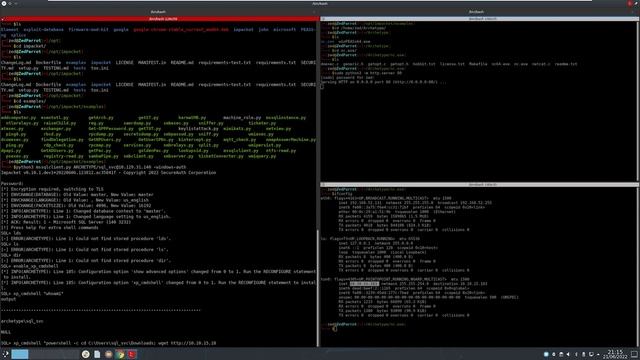
Task: Click the 'Impacket v0.10.1' copyright line
Action: pos(108,173)
